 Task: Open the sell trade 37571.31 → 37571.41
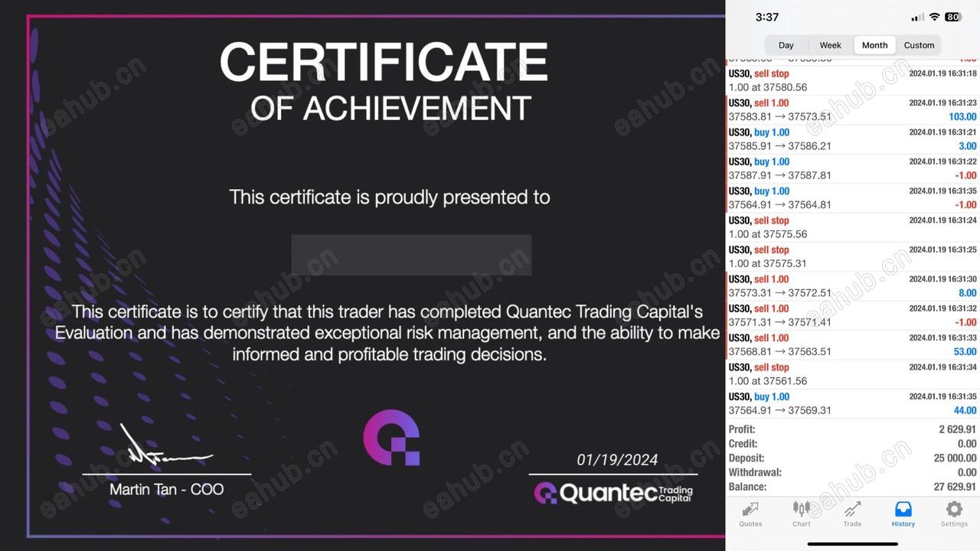pyautogui.click(x=852, y=315)
